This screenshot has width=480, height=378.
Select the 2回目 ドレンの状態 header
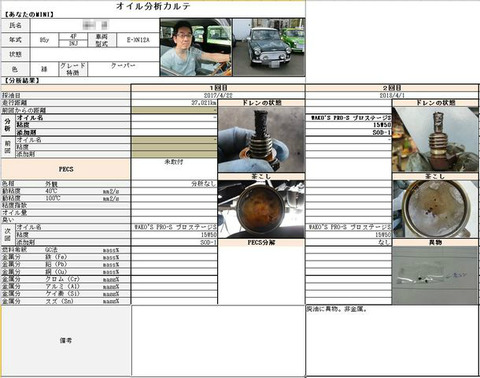(436, 103)
